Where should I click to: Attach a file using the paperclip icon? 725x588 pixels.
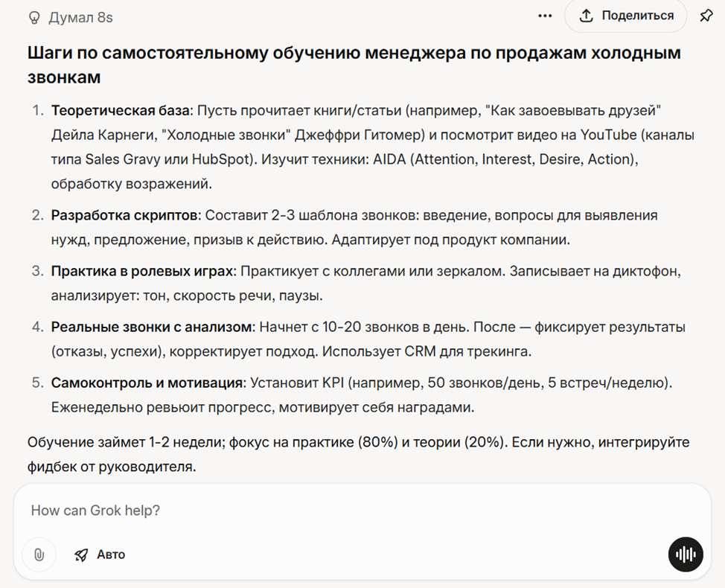click(39, 555)
